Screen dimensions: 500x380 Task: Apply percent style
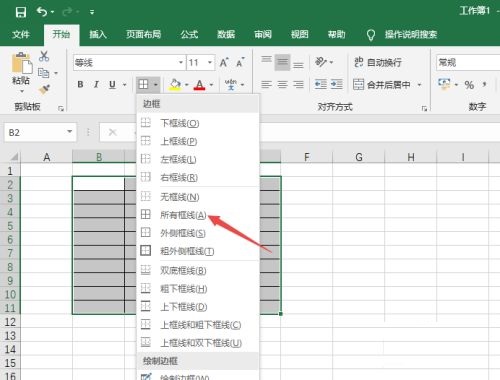coord(469,85)
